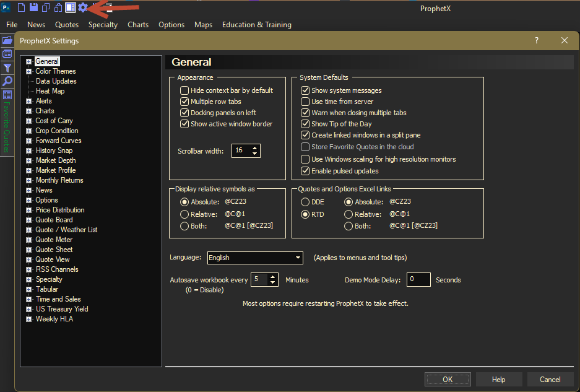580x392 pixels.
Task: Click the Demo Mode Delay input field
Action: [418, 280]
